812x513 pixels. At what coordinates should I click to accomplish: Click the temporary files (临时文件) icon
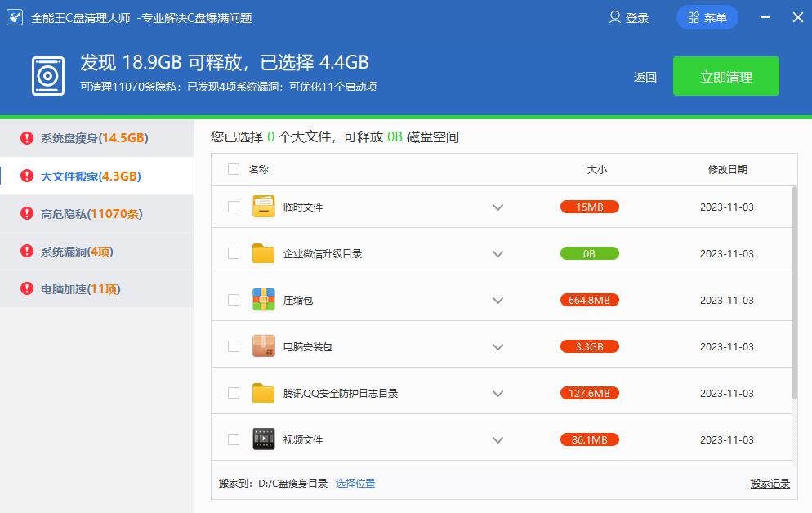pos(263,207)
